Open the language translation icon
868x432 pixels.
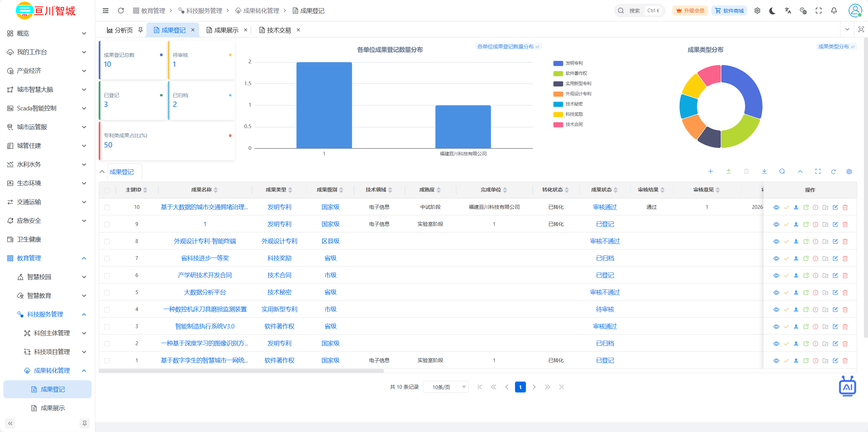pyautogui.click(x=788, y=11)
